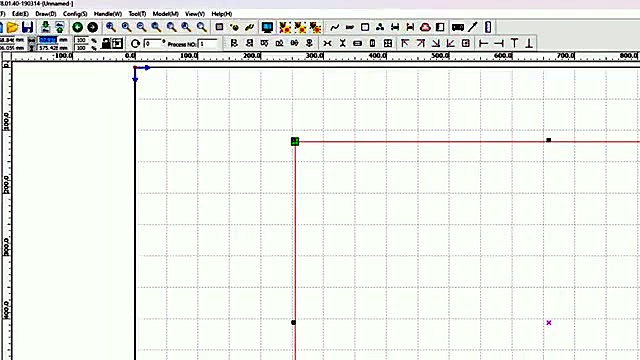
Task: Click the move-to-center square icon
Action: pyautogui.click(x=466, y=43)
